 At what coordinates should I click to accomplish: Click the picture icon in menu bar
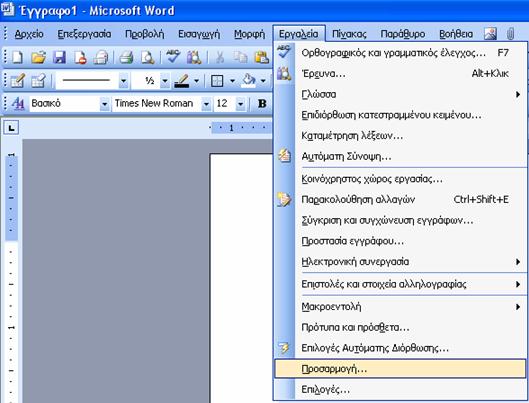(490, 34)
